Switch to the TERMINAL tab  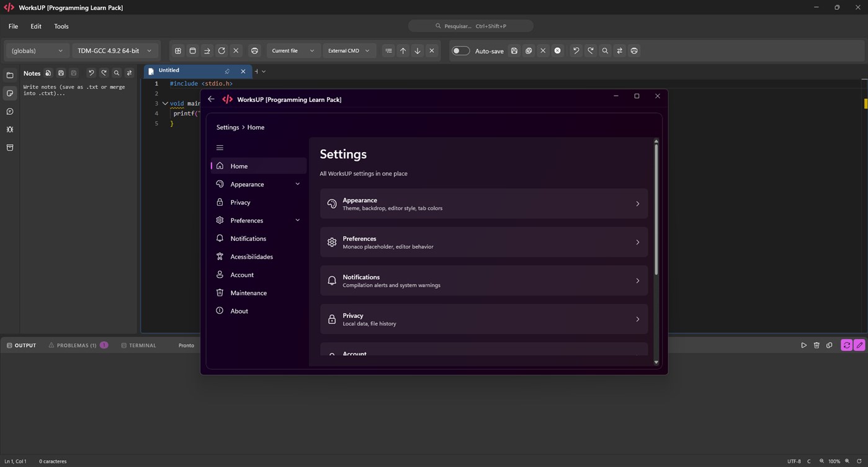pyautogui.click(x=138, y=345)
